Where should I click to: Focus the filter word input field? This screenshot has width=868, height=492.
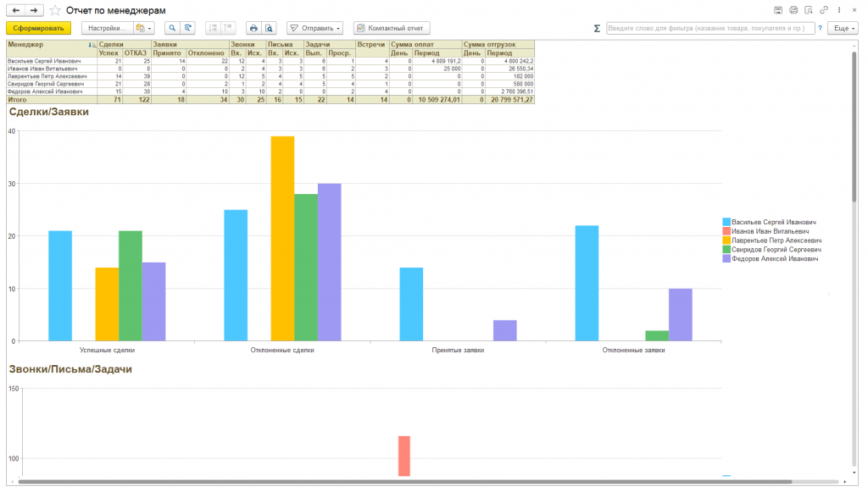pyautogui.click(x=710, y=28)
